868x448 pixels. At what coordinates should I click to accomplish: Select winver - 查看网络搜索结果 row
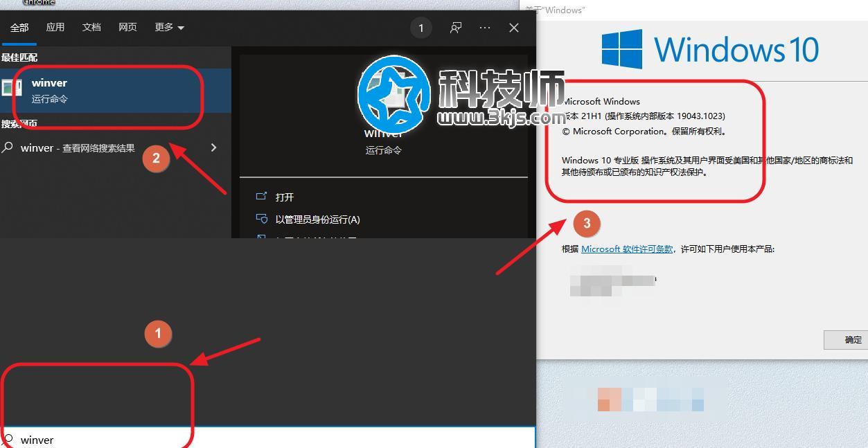tap(115, 147)
